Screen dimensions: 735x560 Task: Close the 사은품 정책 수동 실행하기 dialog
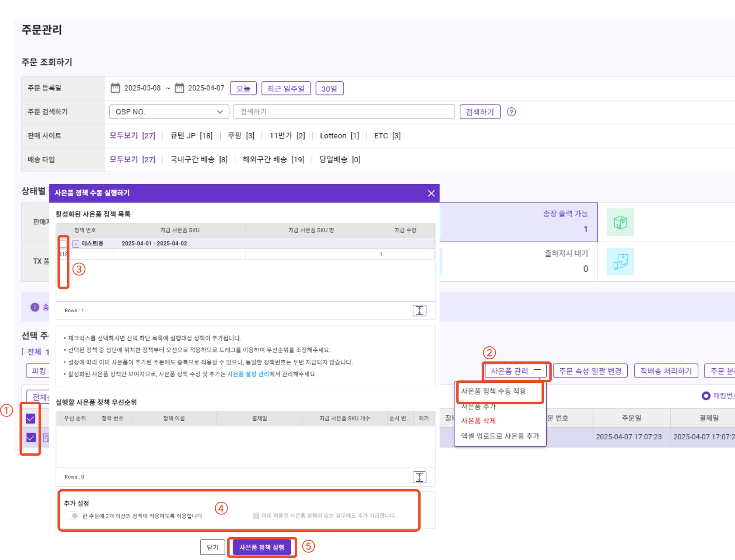[431, 193]
